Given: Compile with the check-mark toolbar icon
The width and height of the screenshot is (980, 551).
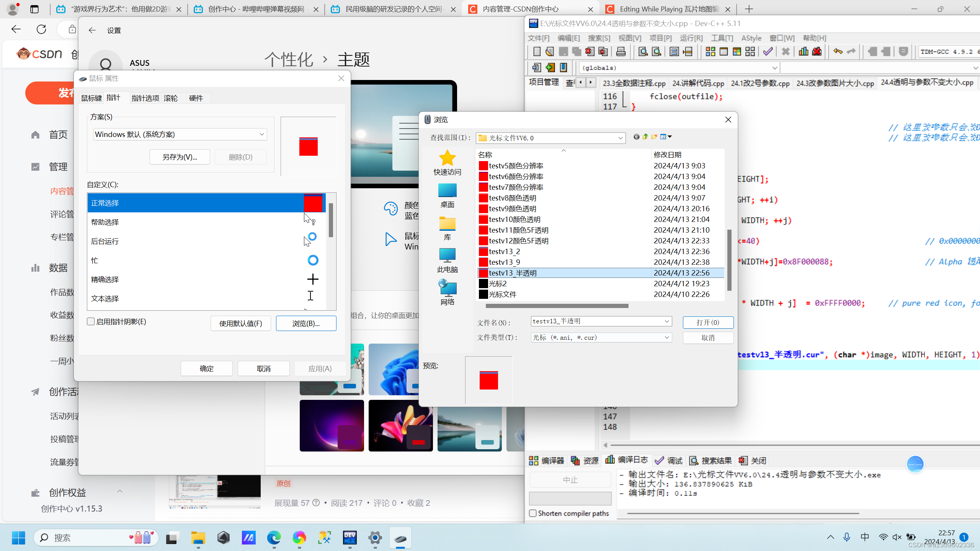Looking at the screenshot, I should (768, 51).
